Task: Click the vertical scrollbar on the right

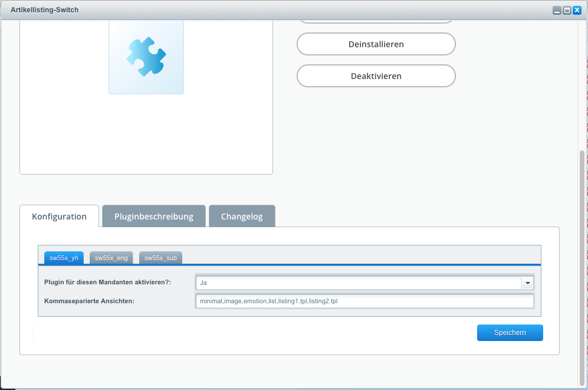Action: [x=582, y=266]
